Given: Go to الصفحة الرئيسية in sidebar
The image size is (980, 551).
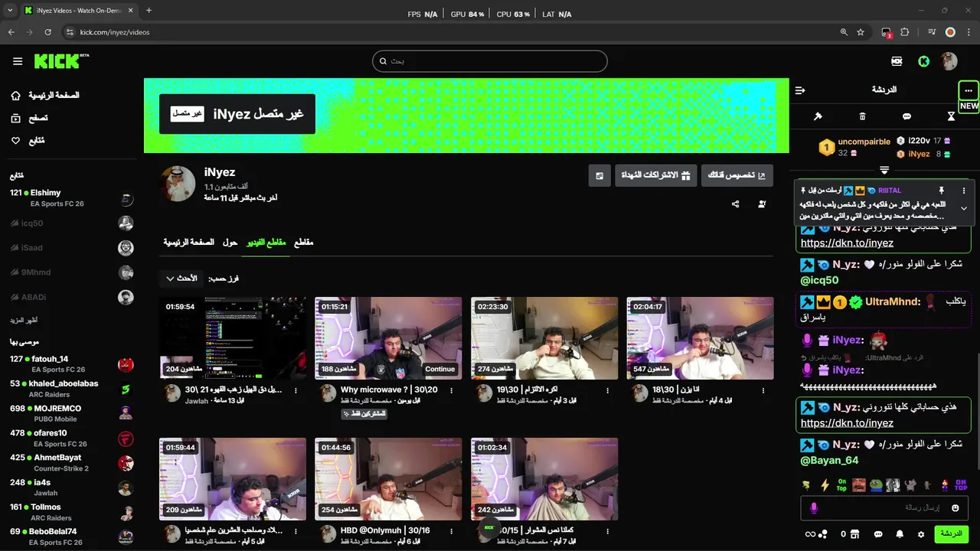Looking at the screenshot, I should [45, 96].
